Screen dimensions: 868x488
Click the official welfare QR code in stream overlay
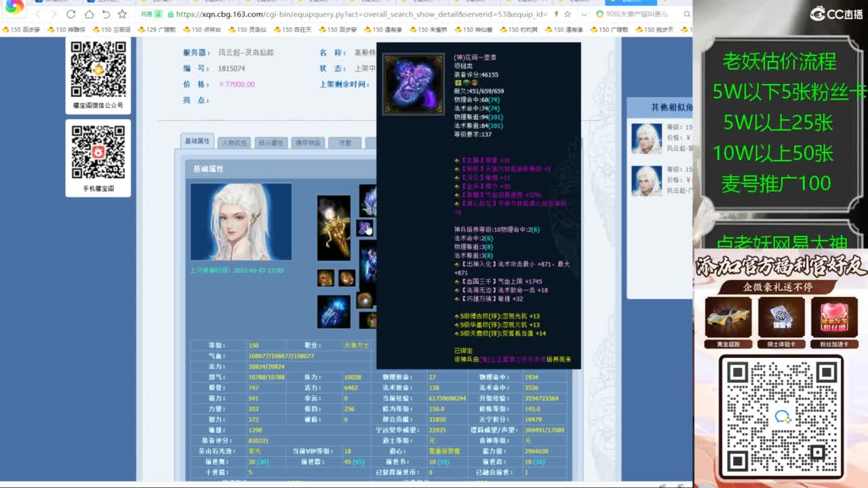(781, 416)
